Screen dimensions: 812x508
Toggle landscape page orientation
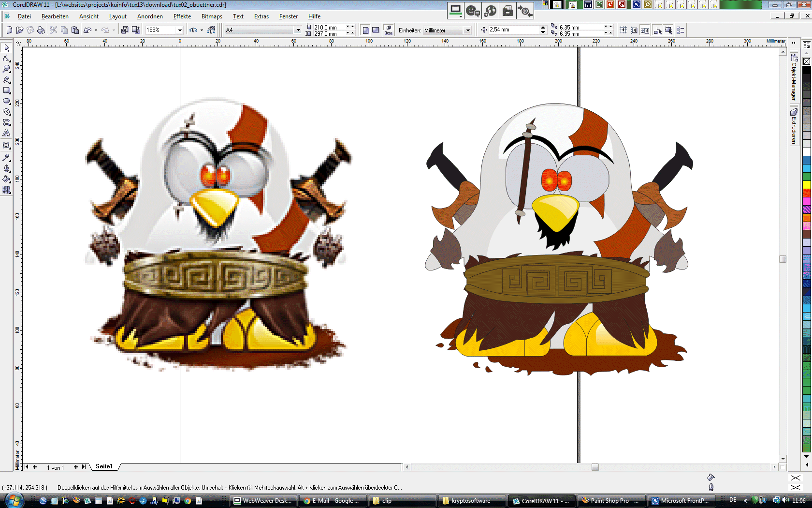point(376,30)
